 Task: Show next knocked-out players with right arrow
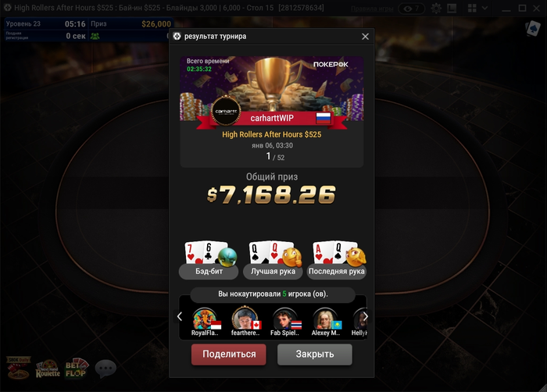pos(365,317)
